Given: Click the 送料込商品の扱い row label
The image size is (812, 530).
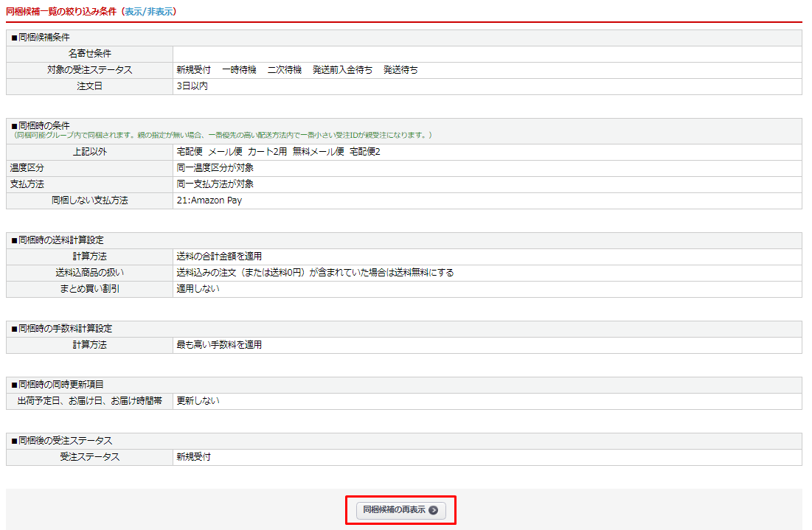Looking at the screenshot, I should pyautogui.click(x=90, y=273).
